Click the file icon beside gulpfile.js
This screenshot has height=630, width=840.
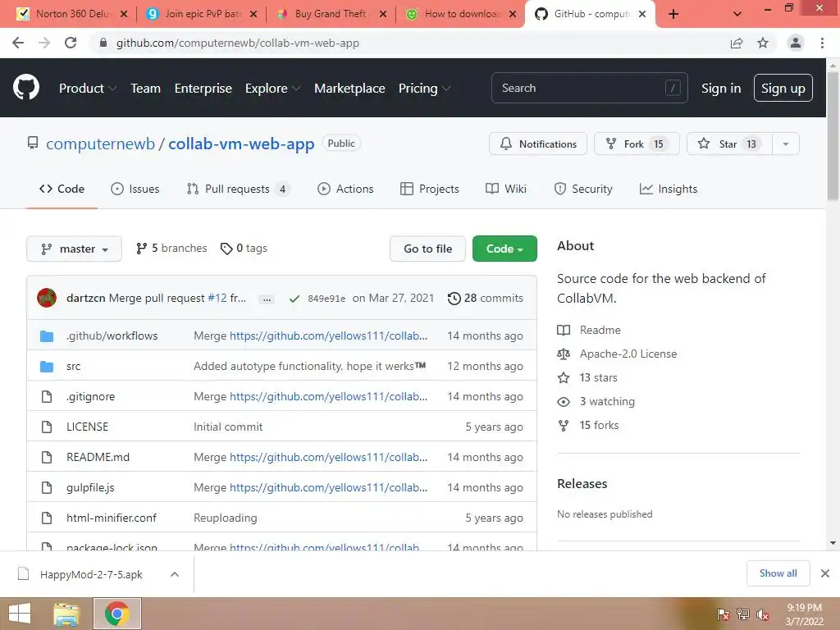pyautogui.click(x=47, y=487)
